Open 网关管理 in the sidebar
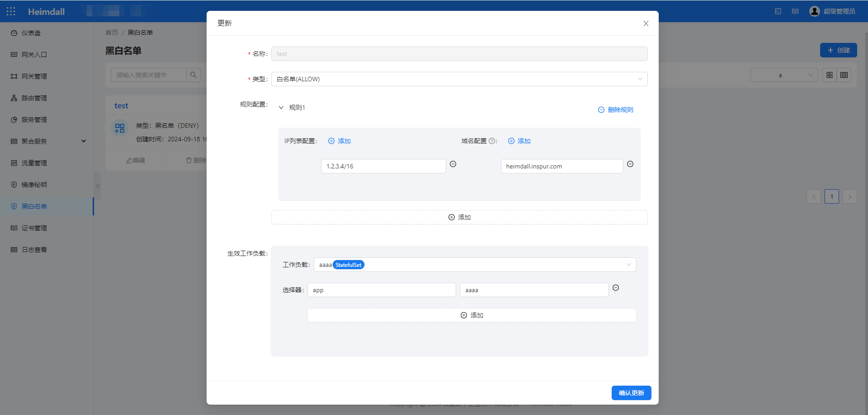Viewport: 868px width, 415px height. [47, 76]
